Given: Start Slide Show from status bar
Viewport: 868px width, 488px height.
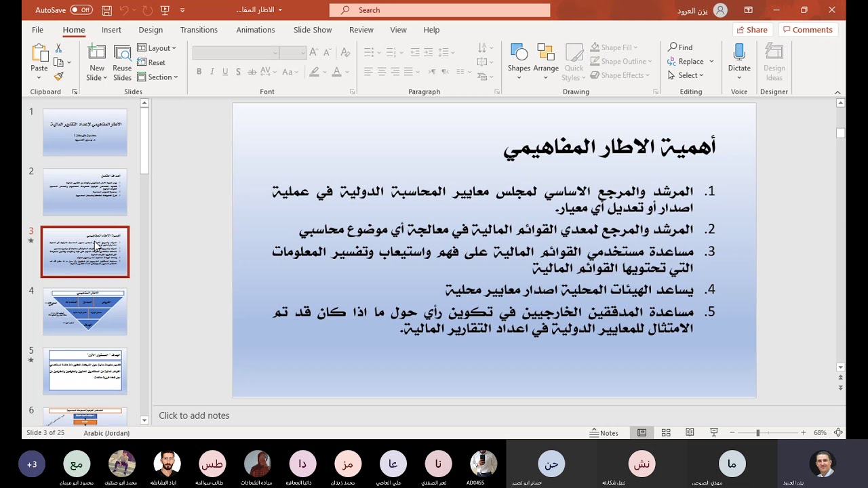Looking at the screenshot, I should (x=713, y=432).
